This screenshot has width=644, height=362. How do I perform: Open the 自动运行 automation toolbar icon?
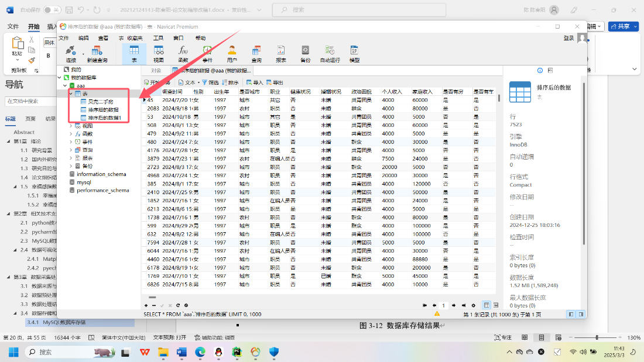330,54
